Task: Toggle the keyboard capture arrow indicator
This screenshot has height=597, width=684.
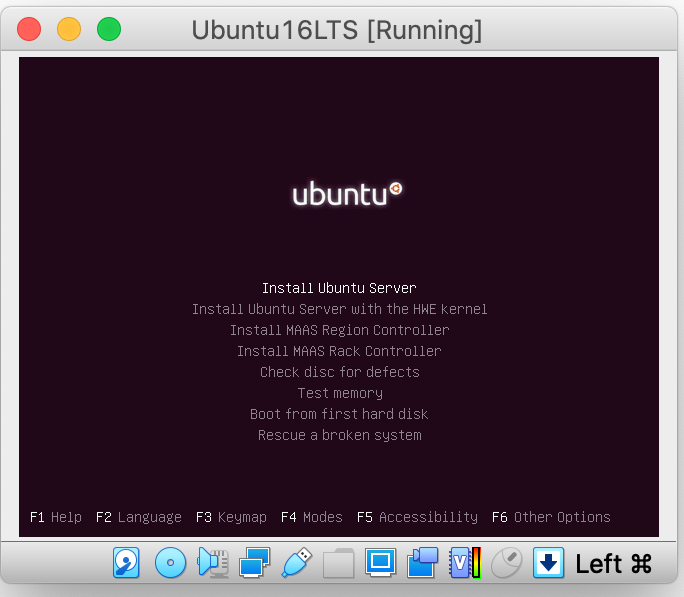Action: tap(549, 563)
